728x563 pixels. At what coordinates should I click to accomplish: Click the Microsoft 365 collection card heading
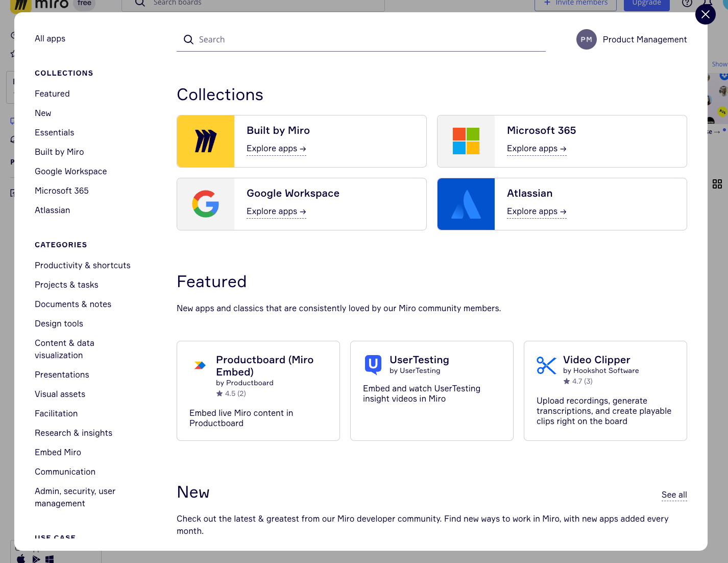[x=541, y=130]
